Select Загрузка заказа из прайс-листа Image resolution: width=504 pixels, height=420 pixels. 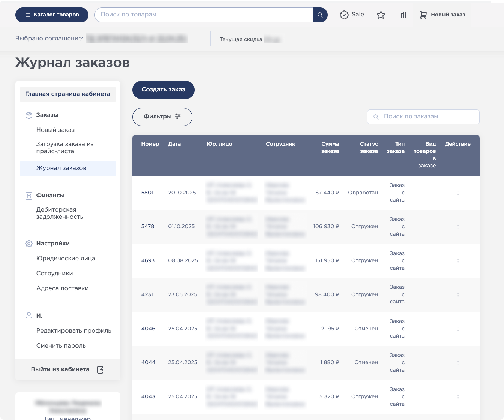pyautogui.click(x=65, y=148)
